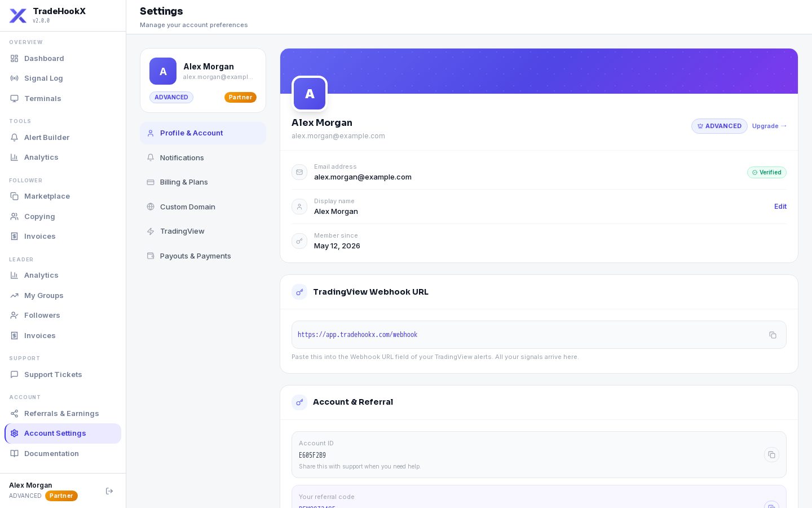Open Analytics under Leader section
Screen dimensions: 812x508
(63, 275)
